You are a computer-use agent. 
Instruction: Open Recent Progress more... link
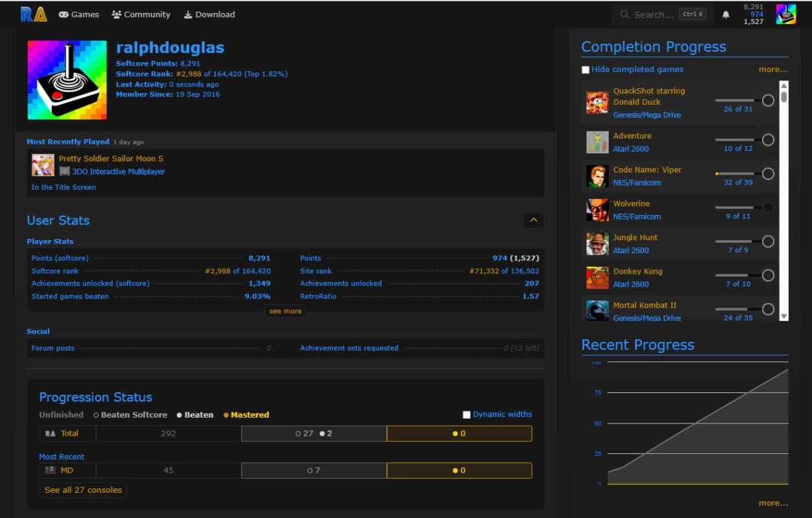[773, 503]
